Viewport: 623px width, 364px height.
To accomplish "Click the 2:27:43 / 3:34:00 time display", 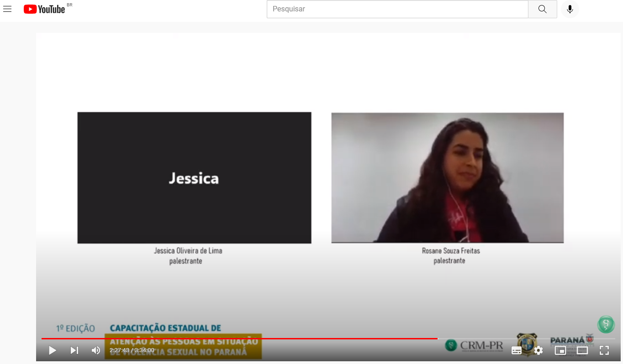I will pyautogui.click(x=132, y=350).
